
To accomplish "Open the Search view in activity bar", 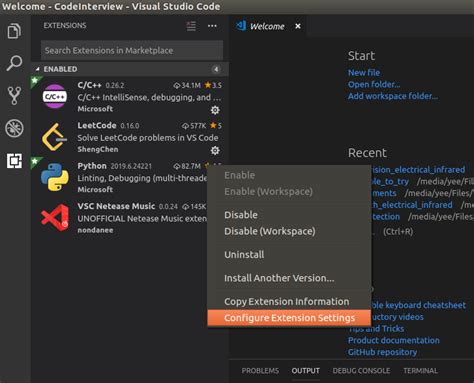I will click(14, 63).
